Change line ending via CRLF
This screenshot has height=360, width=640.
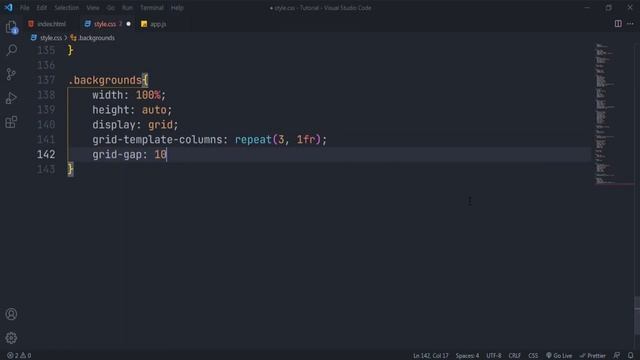[514, 356]
